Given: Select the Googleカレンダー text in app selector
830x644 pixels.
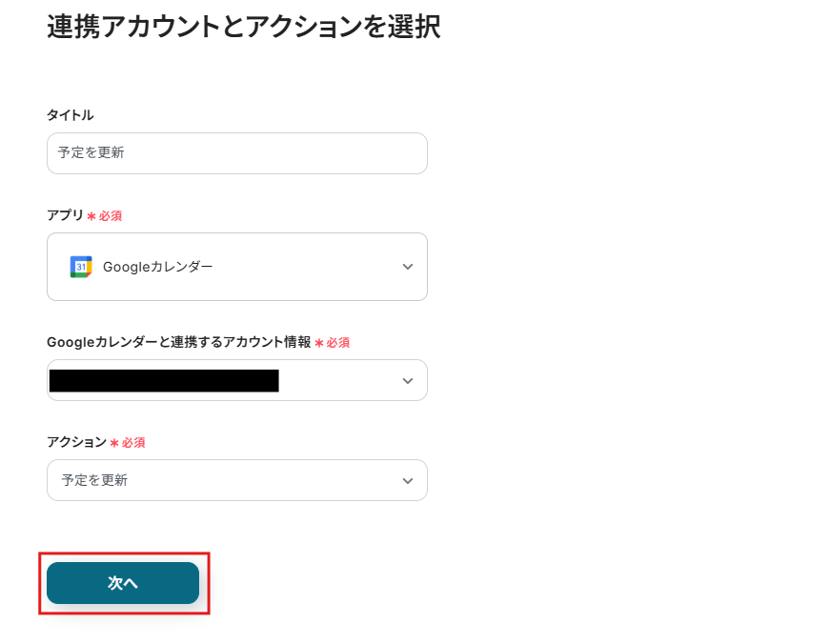Looking at the screenshot, I should [158, 267].
